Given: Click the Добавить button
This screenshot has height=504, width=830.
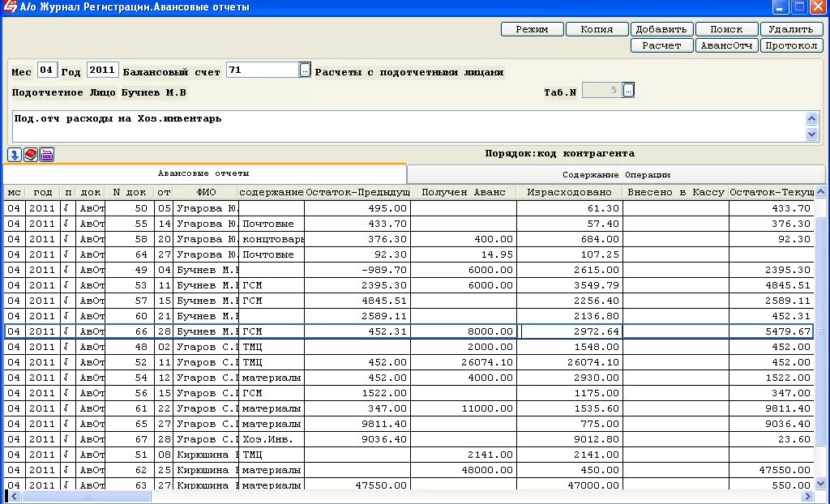Looking at the screenshot, I should pyautogui.click(x=661, y=29).
